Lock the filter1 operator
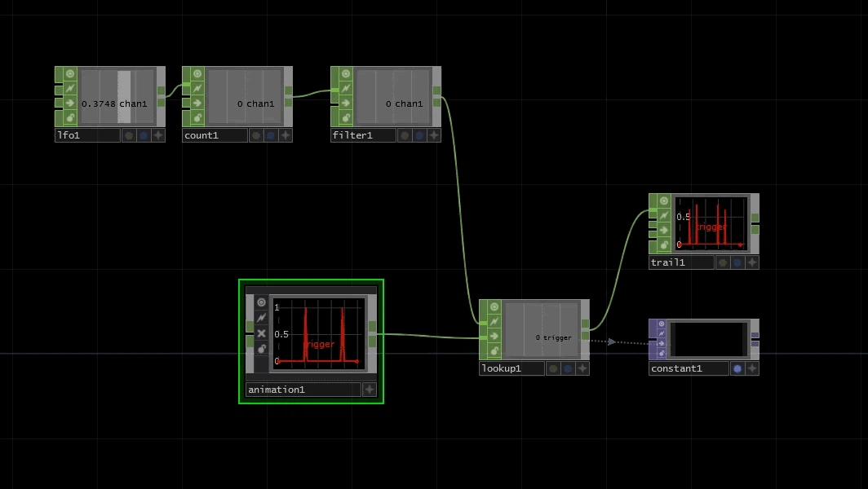The image size is (868, 489). [x=346, y=118]
